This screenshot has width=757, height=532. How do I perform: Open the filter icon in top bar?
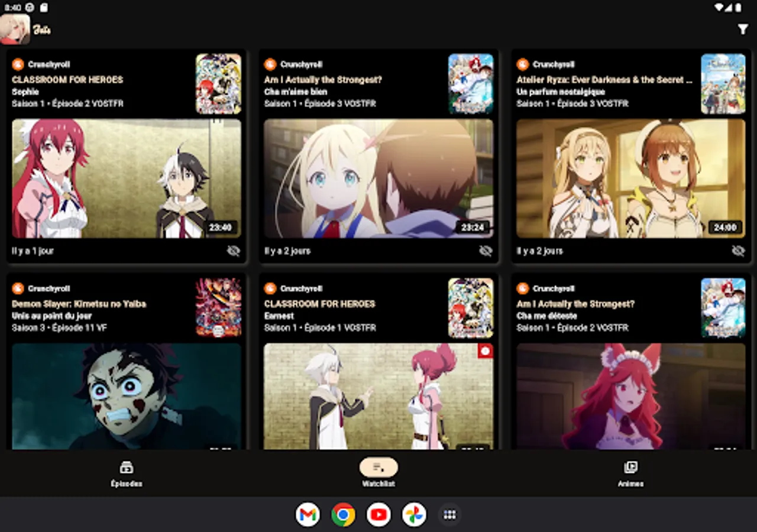click(x=743, y=30)
